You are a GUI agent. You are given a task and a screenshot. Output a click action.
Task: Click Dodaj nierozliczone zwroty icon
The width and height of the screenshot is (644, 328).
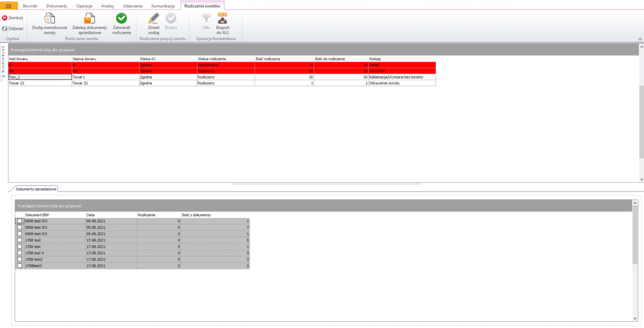point(49,18)
